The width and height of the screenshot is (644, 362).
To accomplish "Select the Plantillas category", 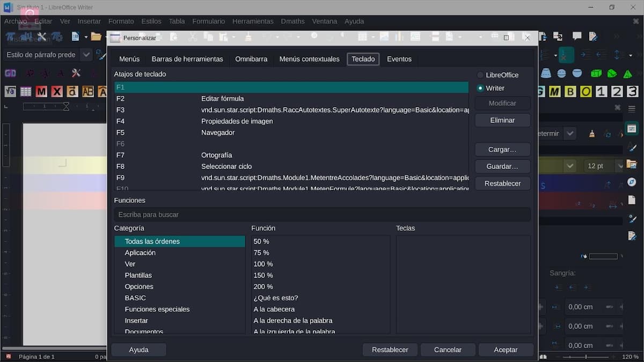I will tap(180, 275).
